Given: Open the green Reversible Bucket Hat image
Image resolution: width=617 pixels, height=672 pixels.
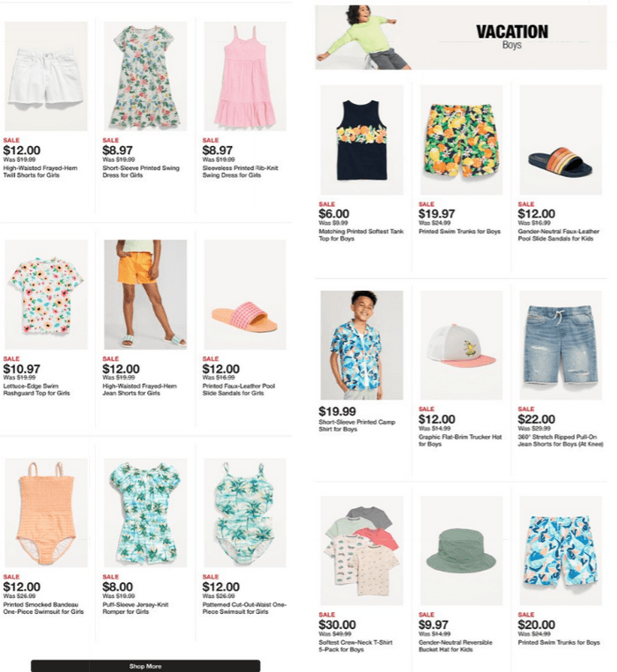Looking at the screenshot, I should pyautogui.click(x=461, y=550).
